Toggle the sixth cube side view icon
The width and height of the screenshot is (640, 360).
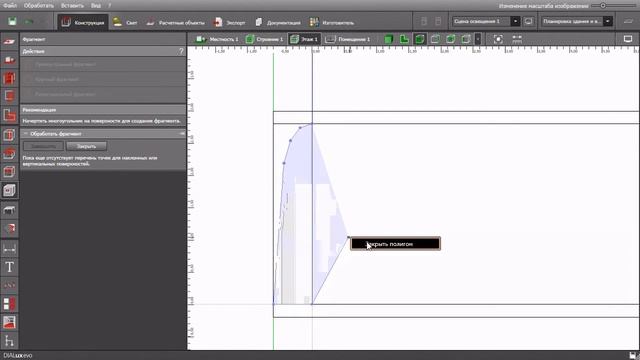[466, 39]
